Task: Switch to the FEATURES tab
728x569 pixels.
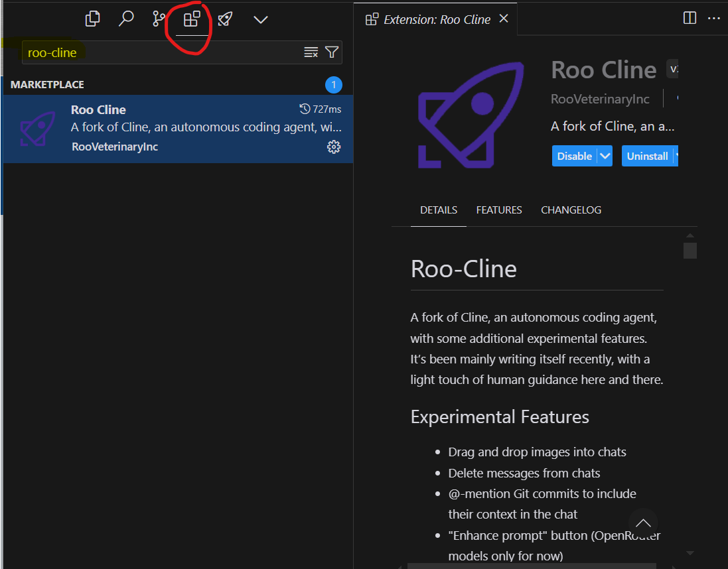Action: tap(499, 210)
